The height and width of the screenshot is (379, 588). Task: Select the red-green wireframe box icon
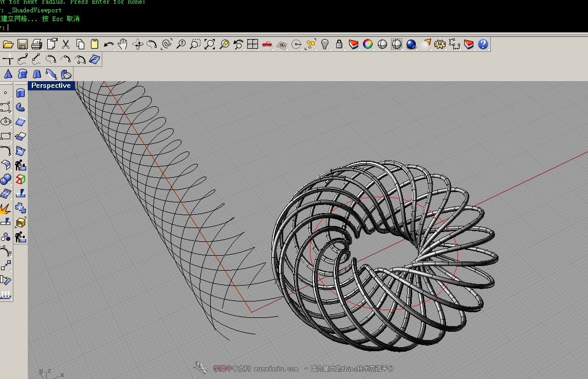pos(20,179)
